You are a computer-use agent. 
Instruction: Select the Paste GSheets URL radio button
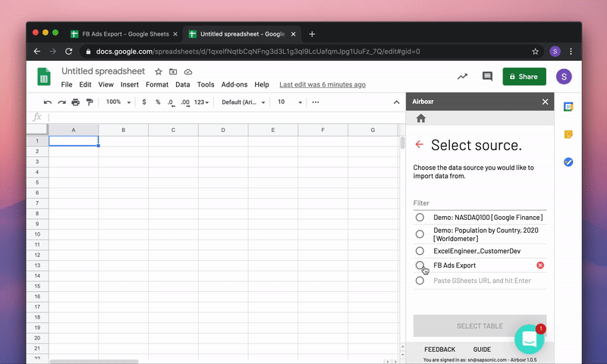tap(420, 281)
